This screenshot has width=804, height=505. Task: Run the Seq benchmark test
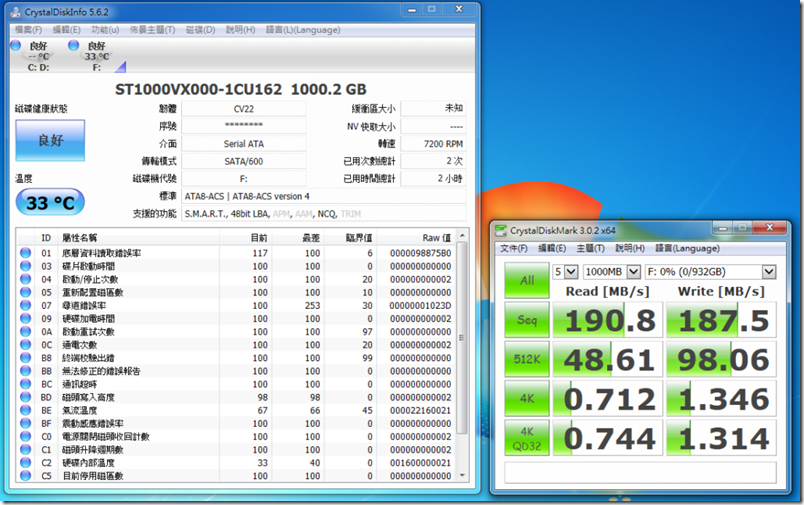click(x=527, y=320)
